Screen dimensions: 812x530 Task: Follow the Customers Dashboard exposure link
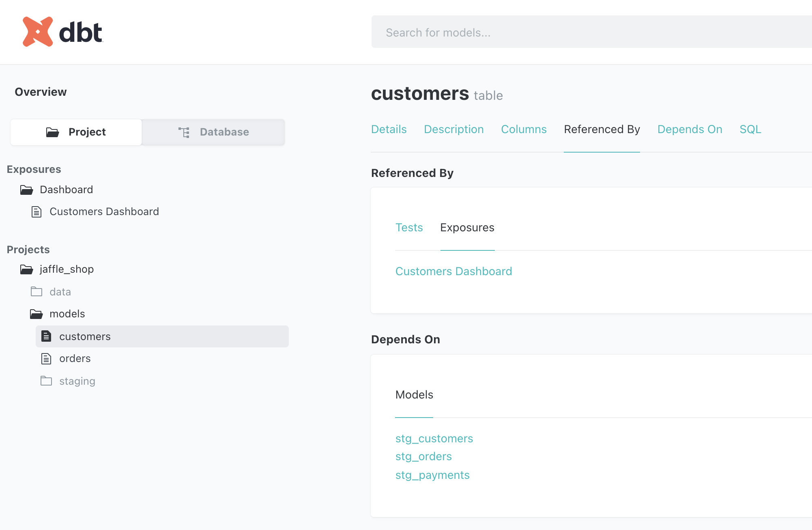point(453,271)
